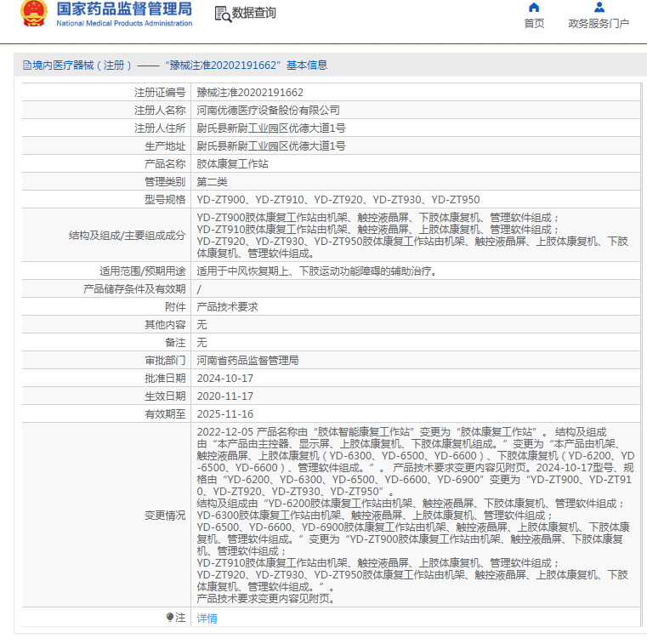
Task: Click the home icon above 首页
Action: [x=534, y=8]
